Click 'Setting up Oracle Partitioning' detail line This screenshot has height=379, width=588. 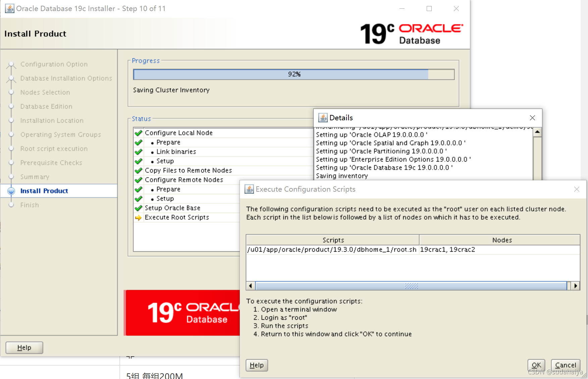(x=381, y=151)
